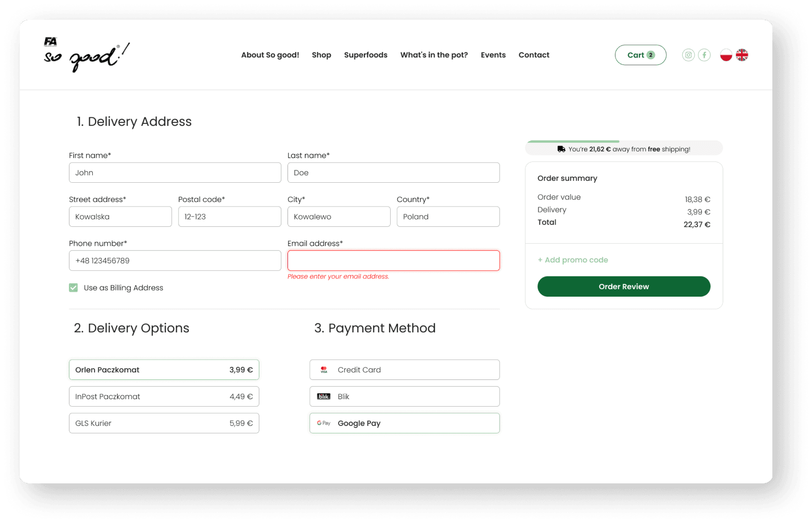Click the 'Please enter your email address.' error
Viewport: 812px width, 523px height.
338,277
